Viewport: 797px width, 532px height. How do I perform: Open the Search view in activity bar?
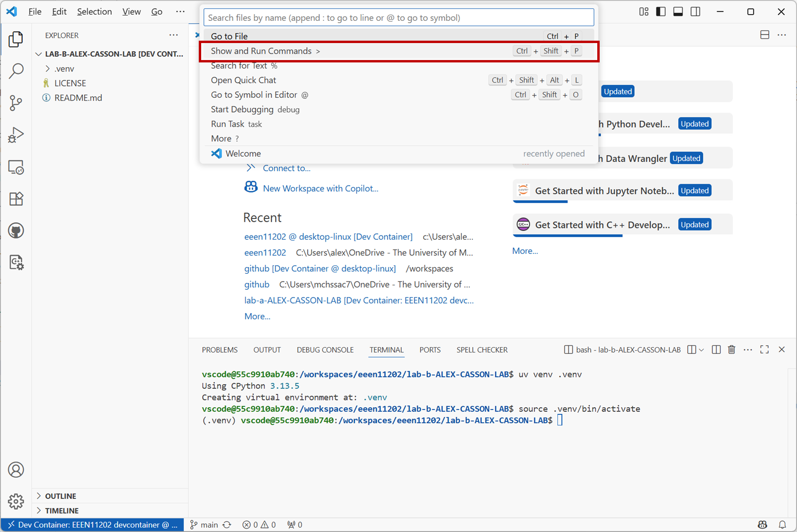tap(16, 71)
